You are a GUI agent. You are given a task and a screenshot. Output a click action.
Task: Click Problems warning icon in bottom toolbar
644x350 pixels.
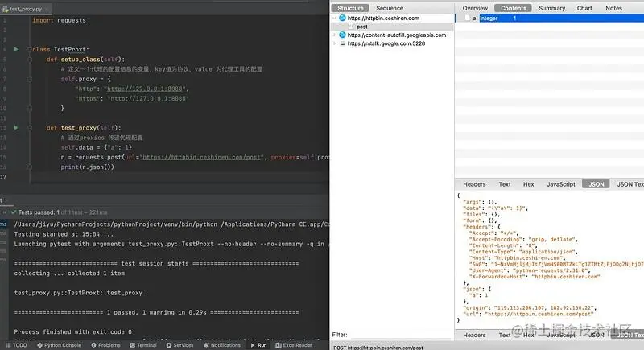pos(93,345)
